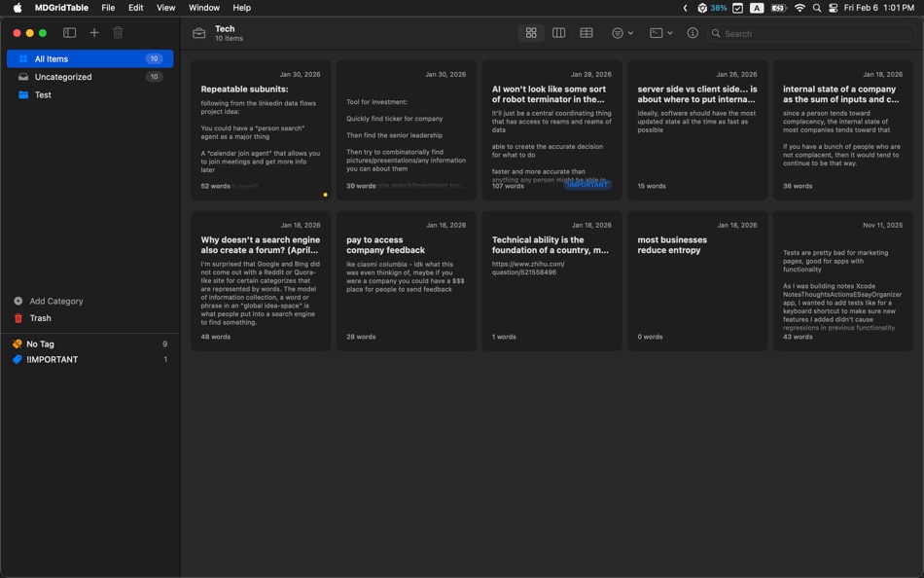Toggle the sidebar visibility
Image resolution: width=924 pixels, height=578 pixels.
69,32
